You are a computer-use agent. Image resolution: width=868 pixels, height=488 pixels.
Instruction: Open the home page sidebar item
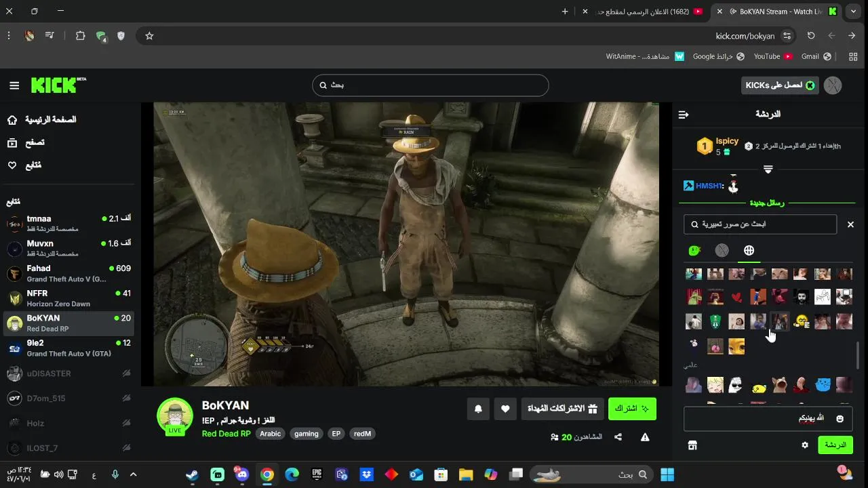[x=42, y=120]
